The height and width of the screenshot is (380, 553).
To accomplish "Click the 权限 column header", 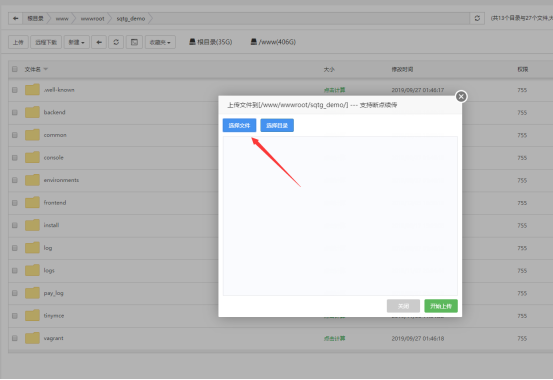I will click(523, 70).
